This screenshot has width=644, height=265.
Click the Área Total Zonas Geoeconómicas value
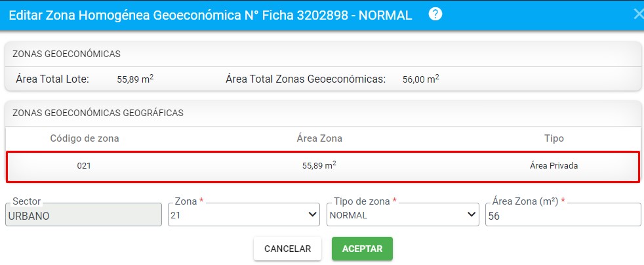click(420, 79)
